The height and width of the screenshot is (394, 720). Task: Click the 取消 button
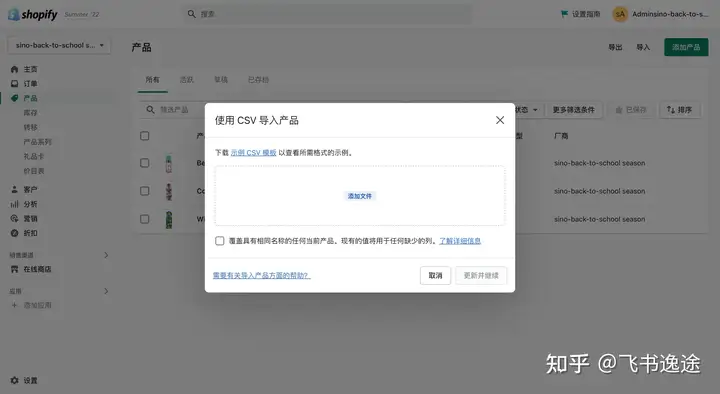coord(435,276)
